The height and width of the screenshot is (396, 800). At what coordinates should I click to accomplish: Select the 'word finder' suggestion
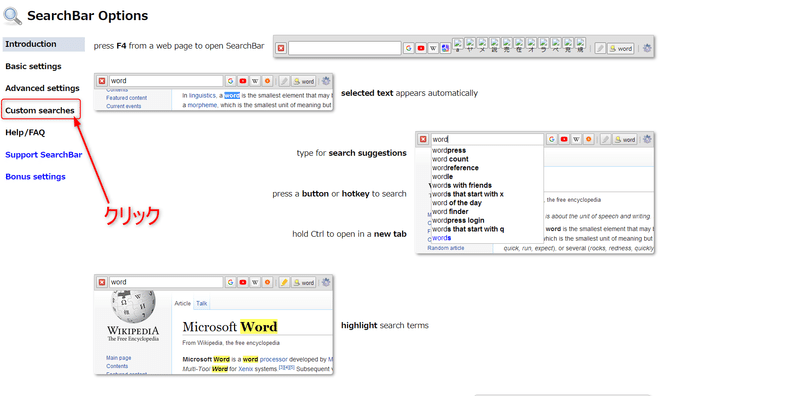coord(450,211)
